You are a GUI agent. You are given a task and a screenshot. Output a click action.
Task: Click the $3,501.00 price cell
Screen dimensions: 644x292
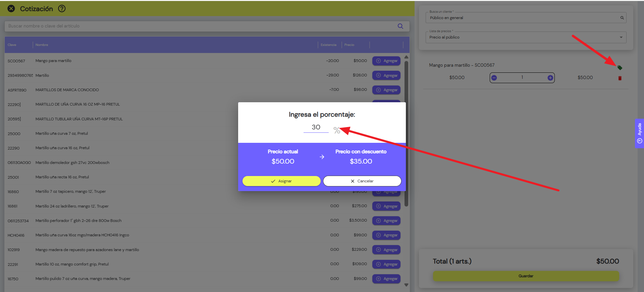pos(358,220)
